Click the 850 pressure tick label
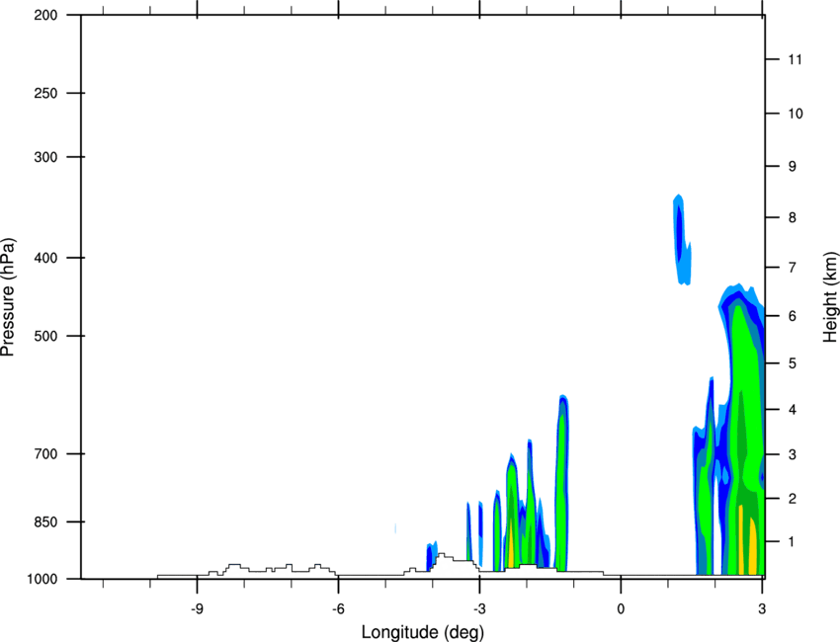 click(45, 521)
